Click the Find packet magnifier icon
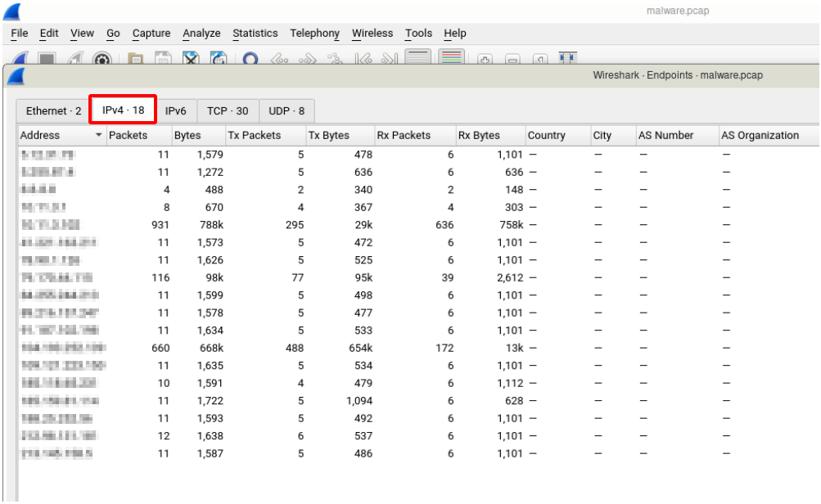This screenshot has height=504, width=821. click(250, 59)
